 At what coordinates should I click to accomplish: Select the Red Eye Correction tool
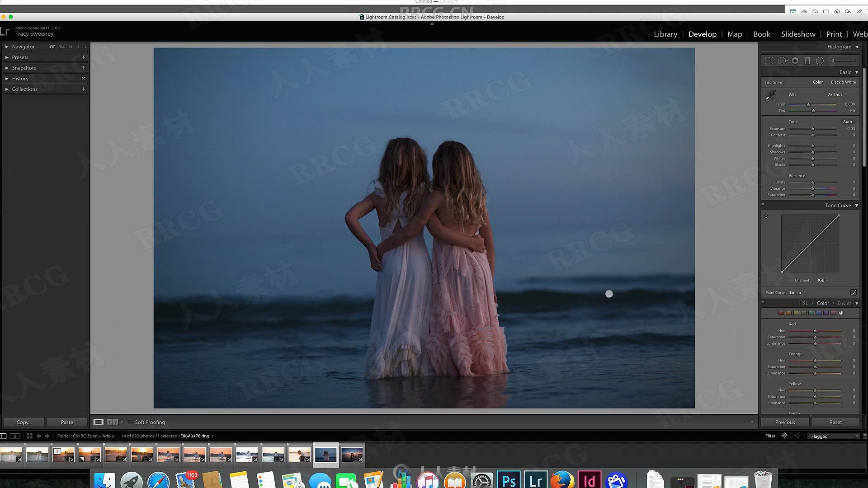pos(795,61)
